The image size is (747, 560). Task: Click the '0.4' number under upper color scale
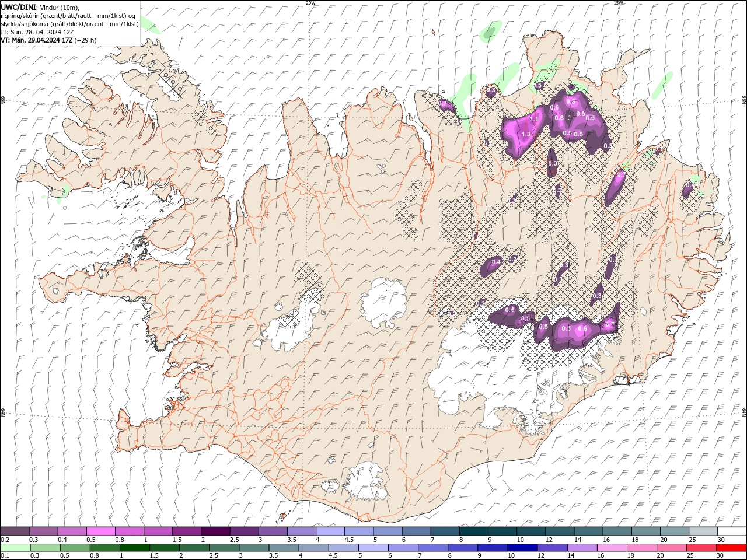click(62, 540)
